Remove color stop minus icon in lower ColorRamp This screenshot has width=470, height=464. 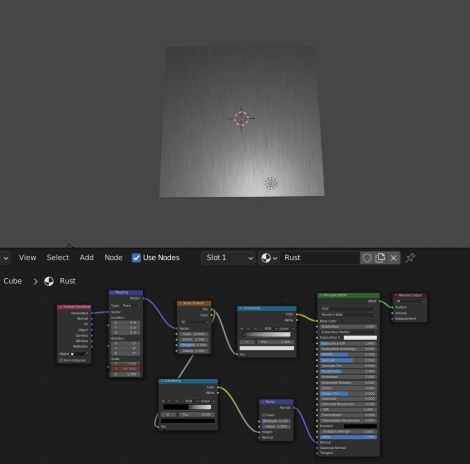tap(169, 401)
